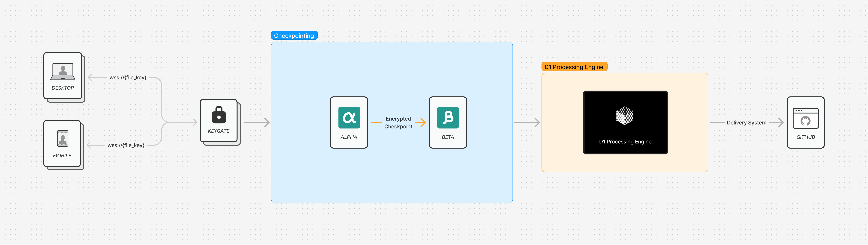Image resolution: width=868 pixels, height=245 pixels.
Task: Select the MOBILE label text
Action: [x=62, y=156]
